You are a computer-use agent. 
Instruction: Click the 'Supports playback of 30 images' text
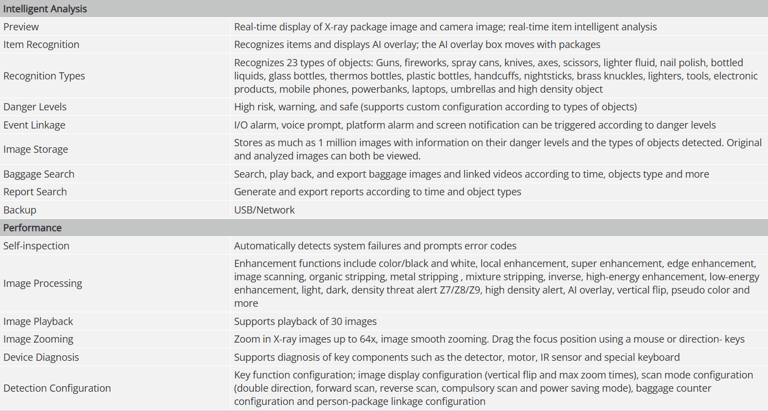tap(305, 322)
